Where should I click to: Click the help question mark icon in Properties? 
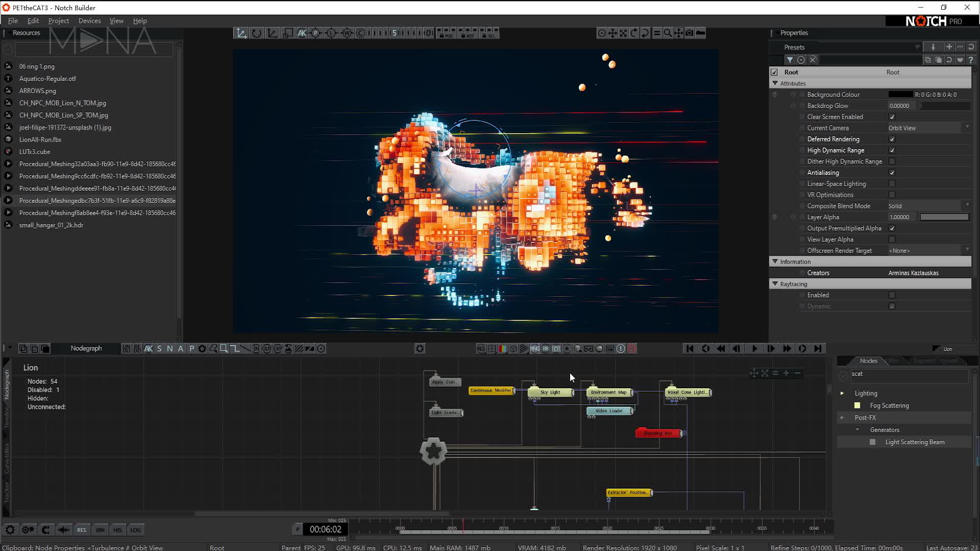click(971, 60)
